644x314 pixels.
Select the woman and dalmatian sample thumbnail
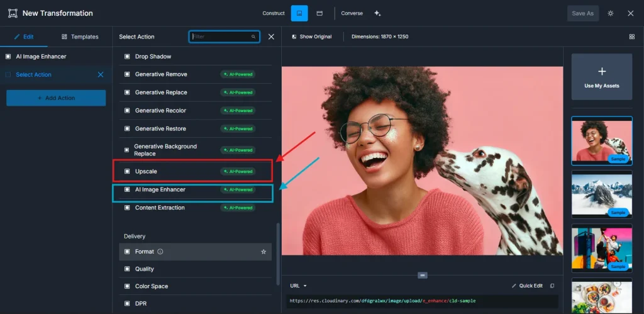pyautogui.click(x=602, y=140)
